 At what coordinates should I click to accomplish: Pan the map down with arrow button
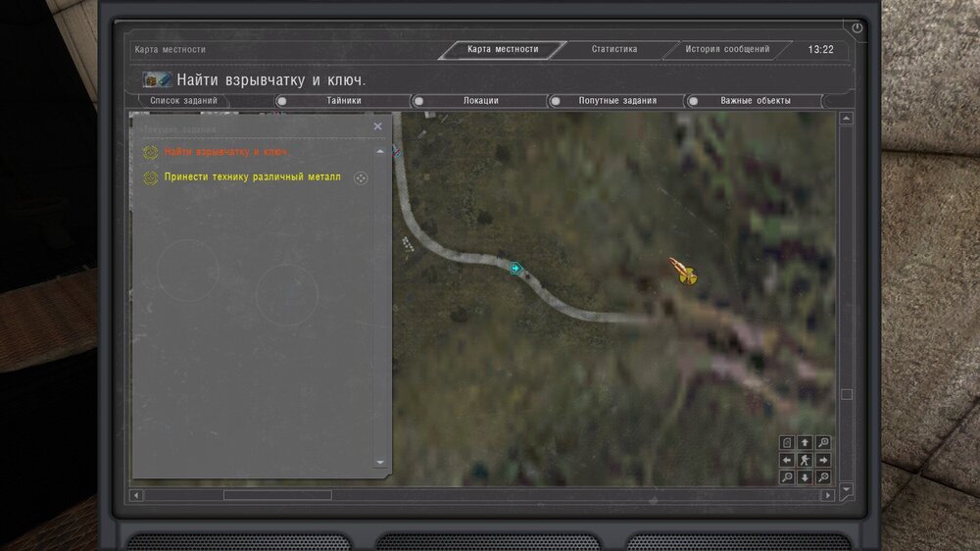tap(805, 477)
